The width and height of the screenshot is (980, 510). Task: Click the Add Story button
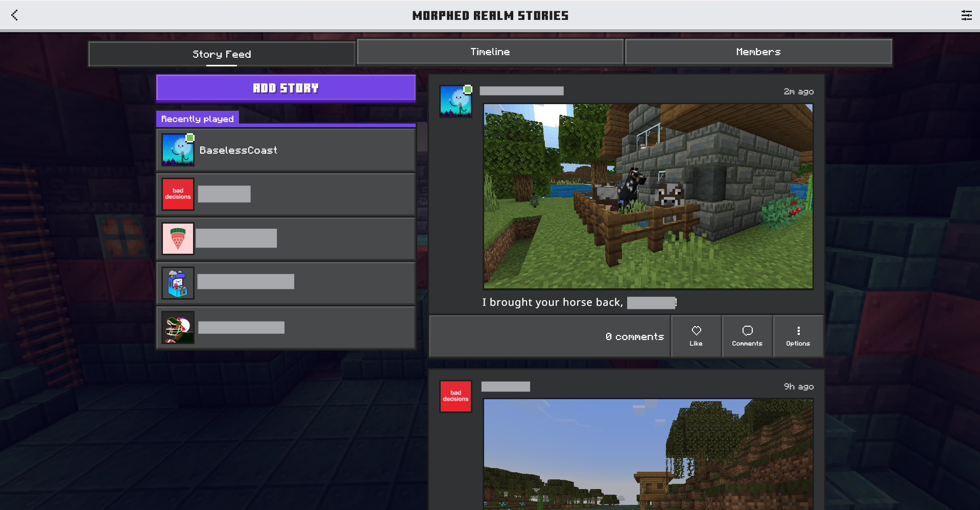pyautogui.click(x=286, y=88)
